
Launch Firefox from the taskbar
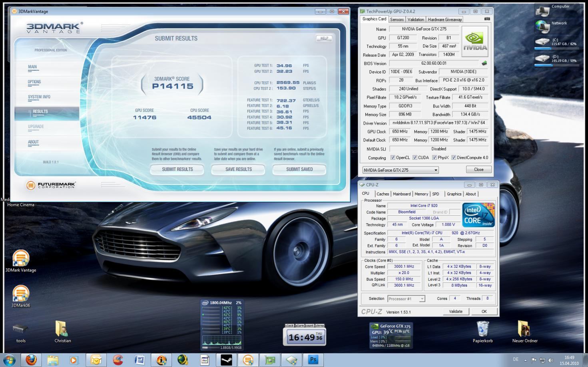click(31, 360)
